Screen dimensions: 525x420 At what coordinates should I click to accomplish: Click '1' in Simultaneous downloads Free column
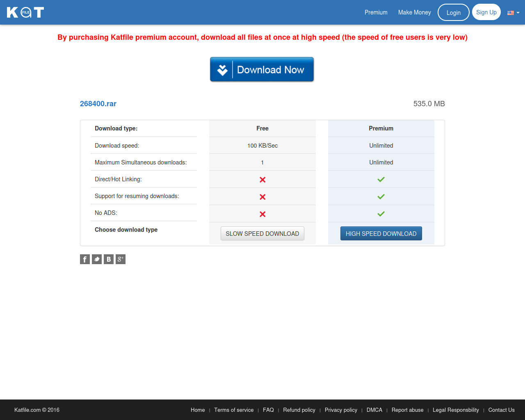click(x=262, y=162)
